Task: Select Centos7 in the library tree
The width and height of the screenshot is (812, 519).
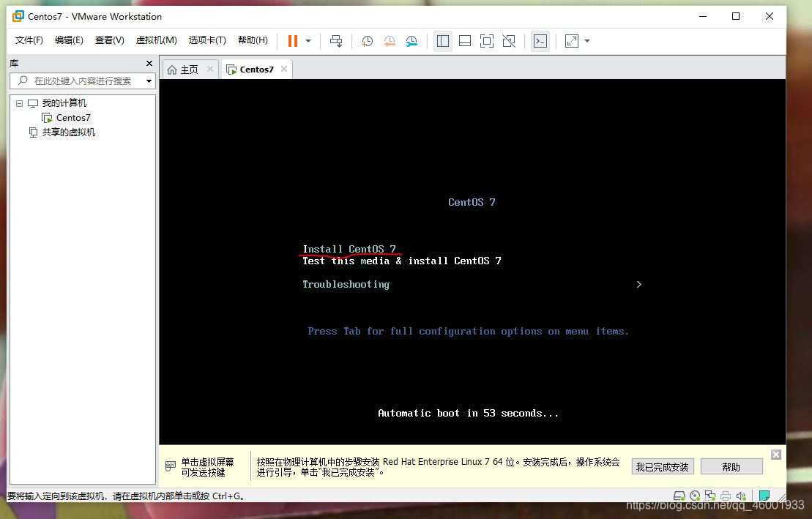Action: [x=73, y=118]
